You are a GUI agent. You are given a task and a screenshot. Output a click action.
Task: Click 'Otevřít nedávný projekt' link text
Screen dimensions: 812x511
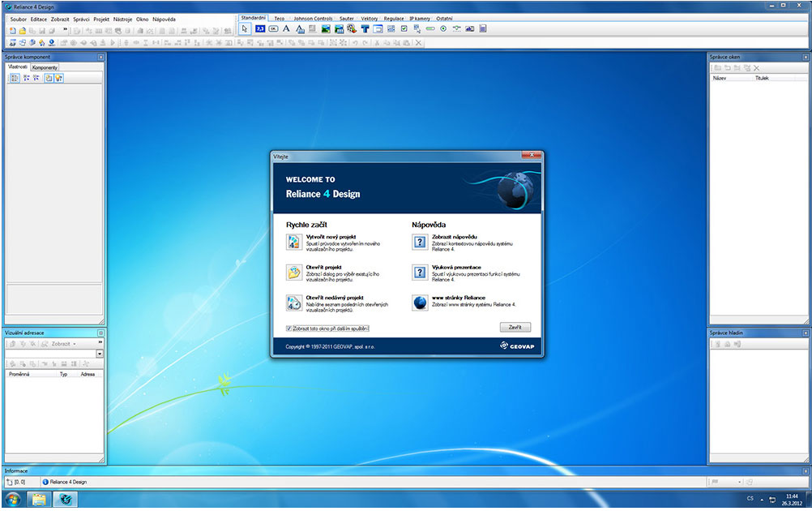335,298
